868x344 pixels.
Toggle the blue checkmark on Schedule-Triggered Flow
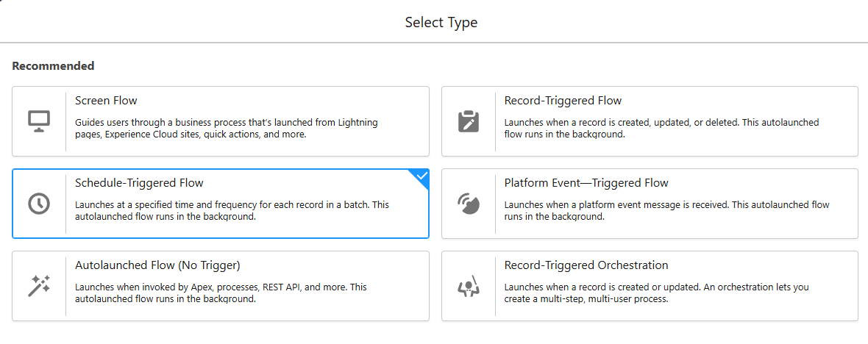click(x=421, y=176)
